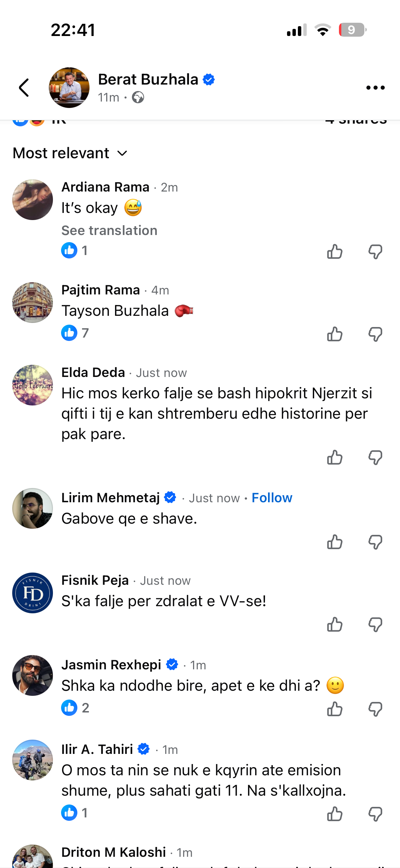Like Ardiana Rama's comment
Image resolution: width=400 pixels, height=868 pixels.
[335, 252]
